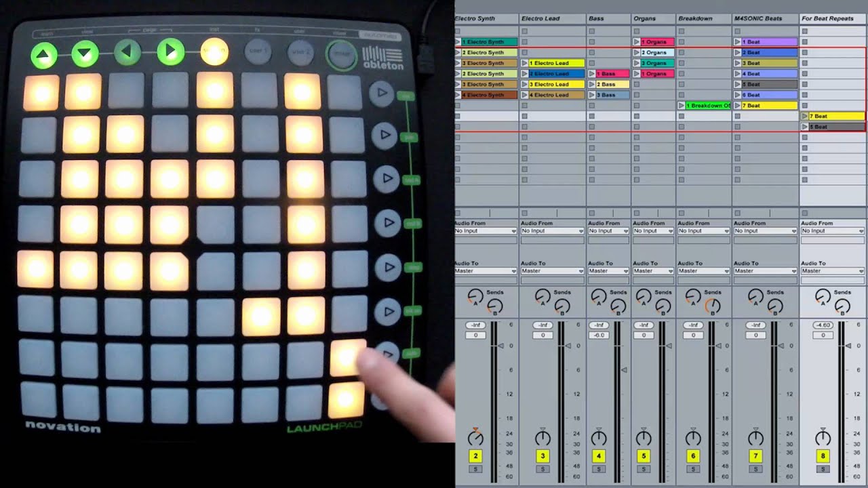Launch the 2 Organs clip
The width and height of the screenshot is (868, 488).
(x=637, y=52)
